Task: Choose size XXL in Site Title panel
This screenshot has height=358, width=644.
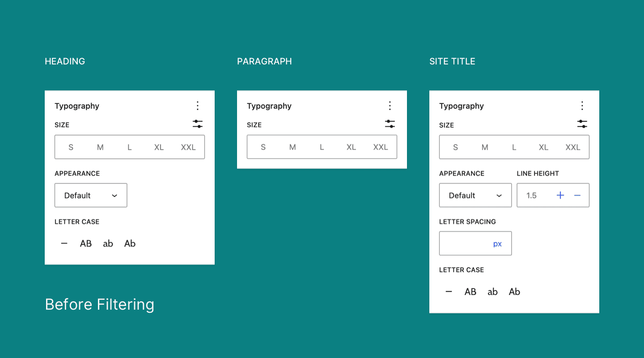Action: [x=573, y=147]
